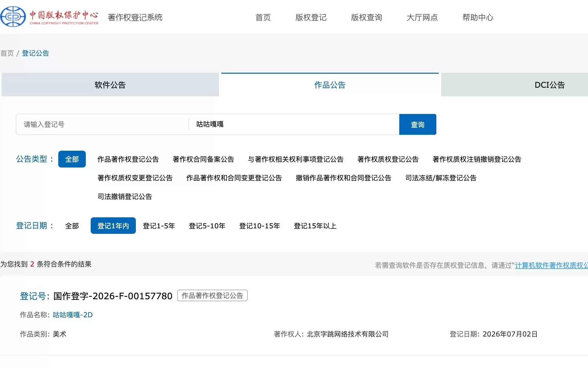Viewport: 588px width, 368px height.
Task: Focus the 请输入登记号 input field
Action: point(102,124)
